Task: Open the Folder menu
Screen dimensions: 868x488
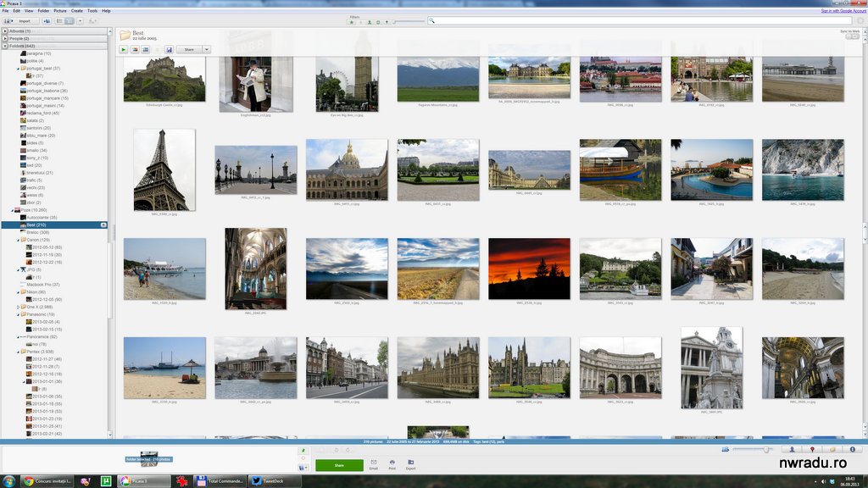Action: click(x=43, y=10)
